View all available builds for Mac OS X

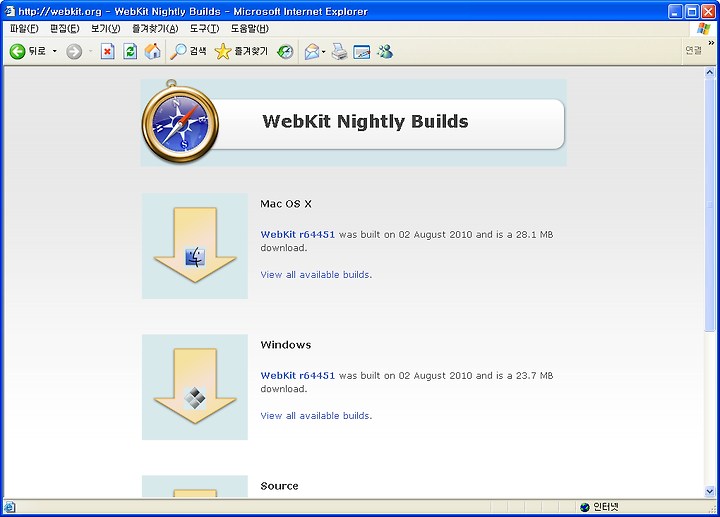click(316, 275)
